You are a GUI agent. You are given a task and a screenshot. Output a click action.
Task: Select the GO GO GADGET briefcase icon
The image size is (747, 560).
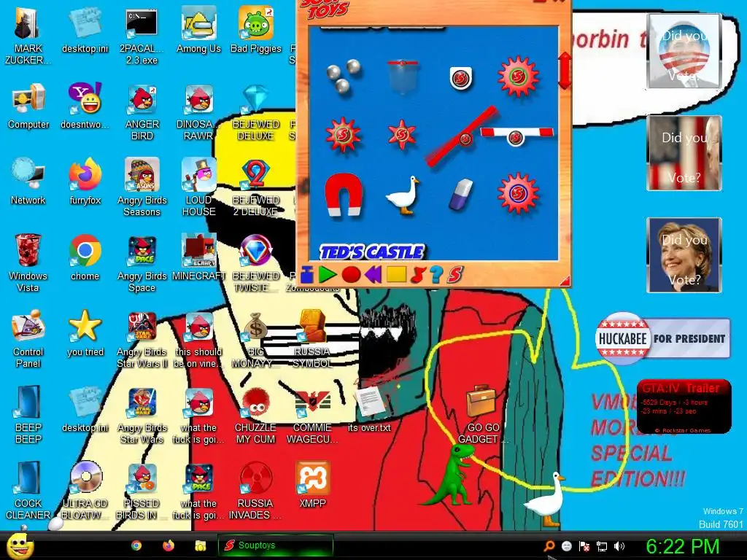[x=482, y=415]
